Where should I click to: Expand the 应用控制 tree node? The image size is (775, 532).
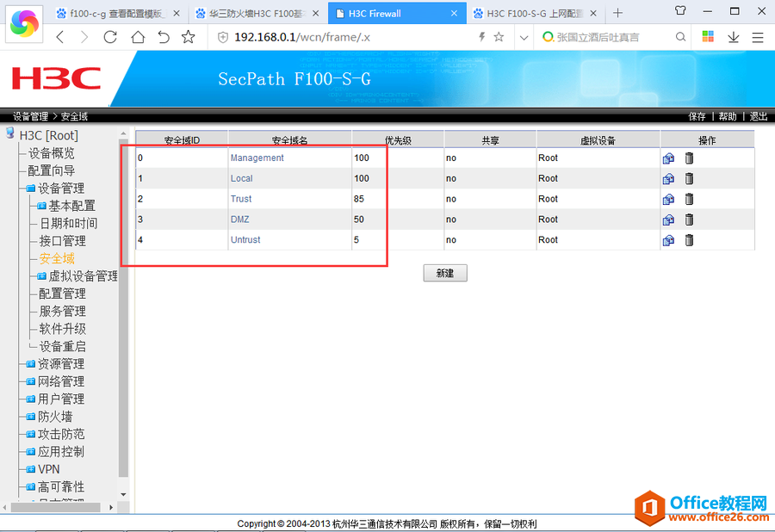click(31, 452)
